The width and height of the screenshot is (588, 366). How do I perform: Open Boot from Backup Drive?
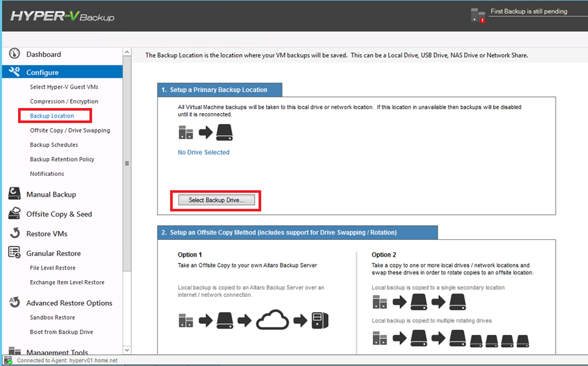pos(61,332)
